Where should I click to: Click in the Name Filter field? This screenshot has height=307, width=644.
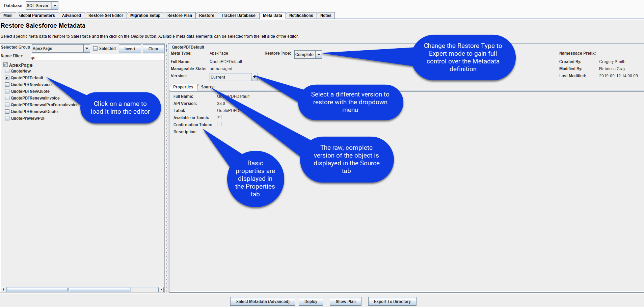(97, 57)
